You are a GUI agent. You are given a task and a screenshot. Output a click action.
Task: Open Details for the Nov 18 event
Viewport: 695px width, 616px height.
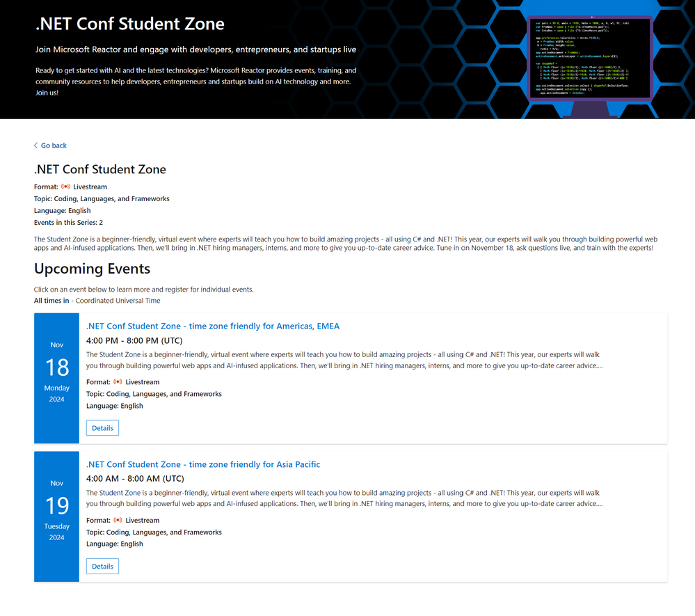coord(102,428)
